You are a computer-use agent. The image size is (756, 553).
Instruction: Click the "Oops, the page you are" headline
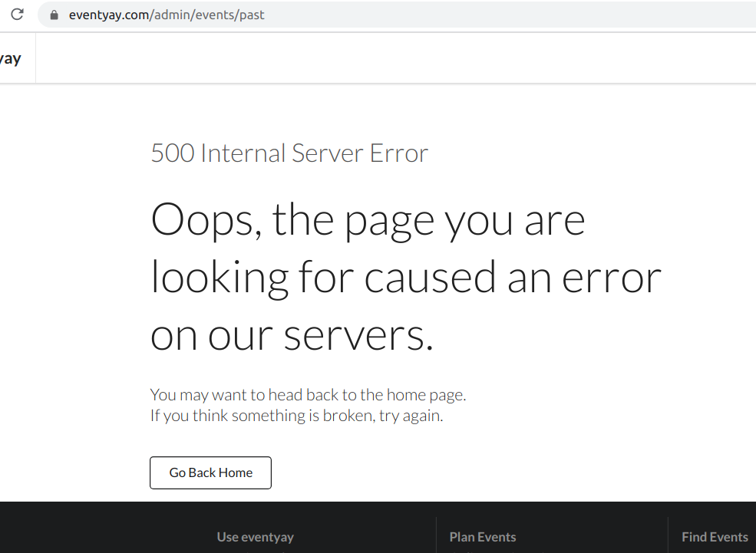coord(368,220)
